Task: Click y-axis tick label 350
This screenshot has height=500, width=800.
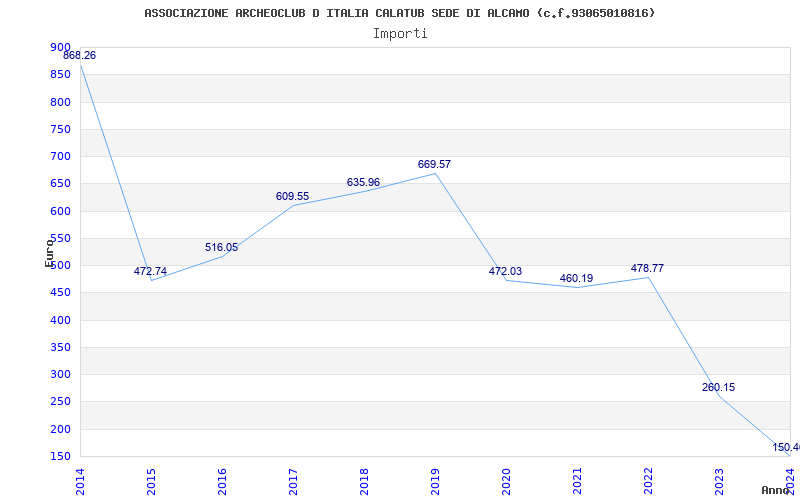Action: [x=60, y=347]
